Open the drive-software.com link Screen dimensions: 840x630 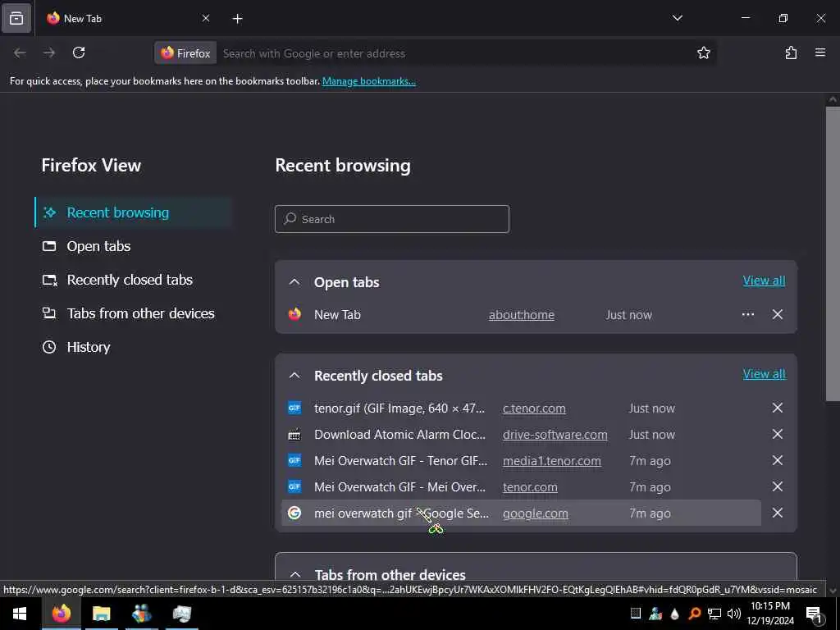(x=555, y=435)
